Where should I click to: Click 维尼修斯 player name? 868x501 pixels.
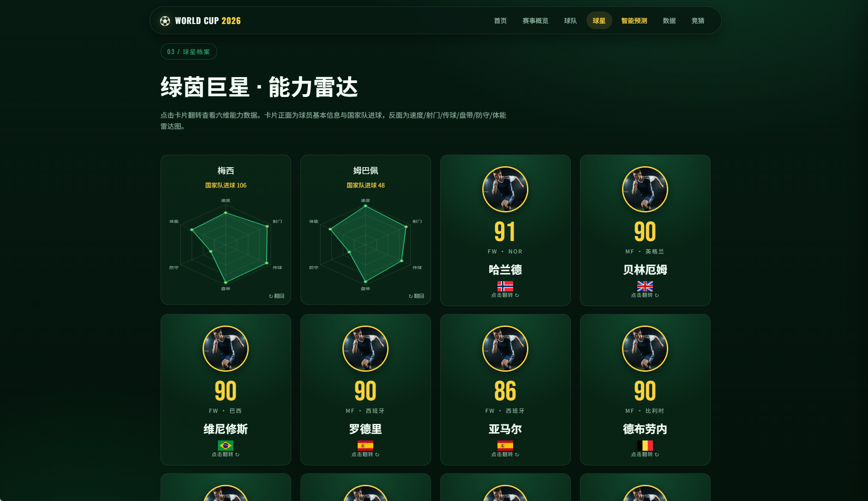pos(226,429)
